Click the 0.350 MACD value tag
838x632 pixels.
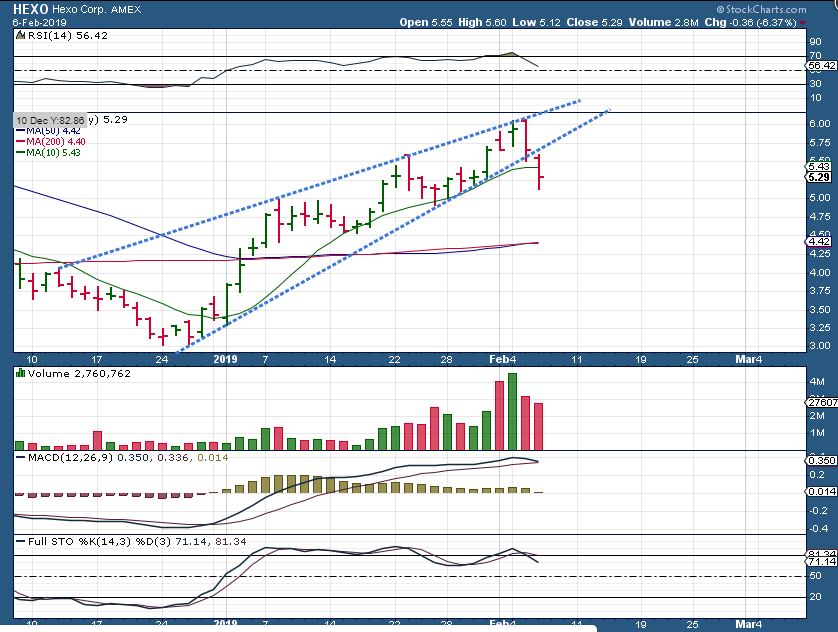[819, 460]
